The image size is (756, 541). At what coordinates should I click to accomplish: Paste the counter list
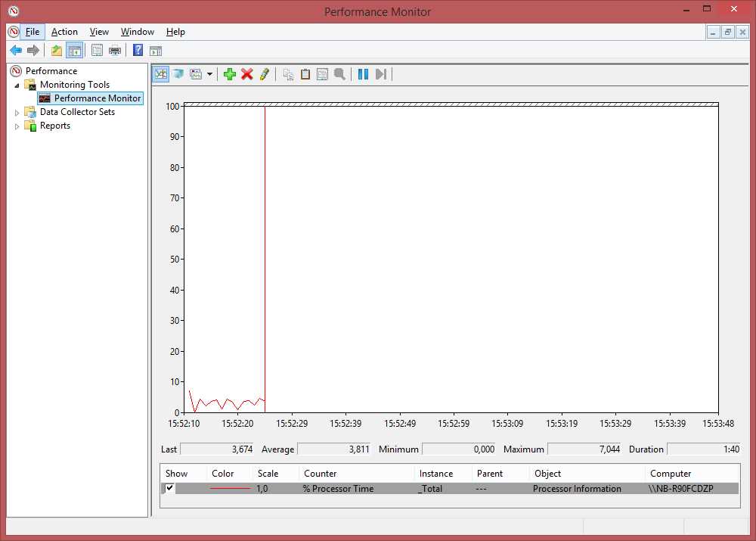305,73
